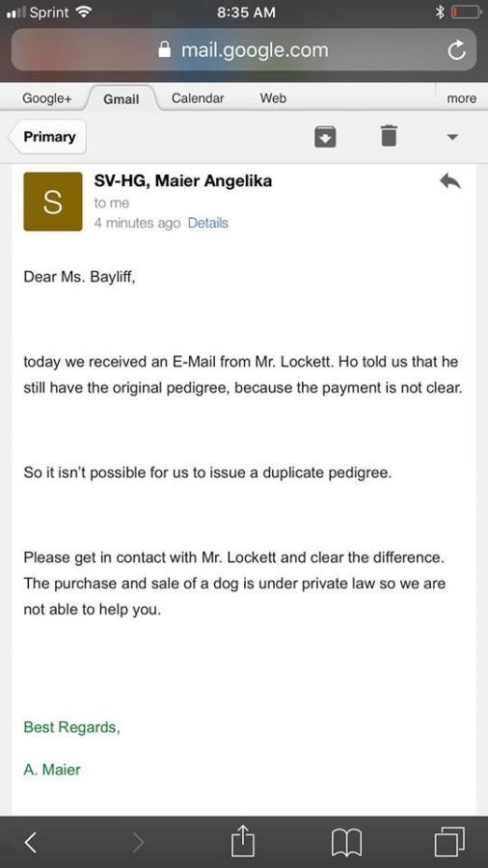Screen dimensions: 488x868
Task: Open the Safari share sheet icon
Action: [242, 841]
